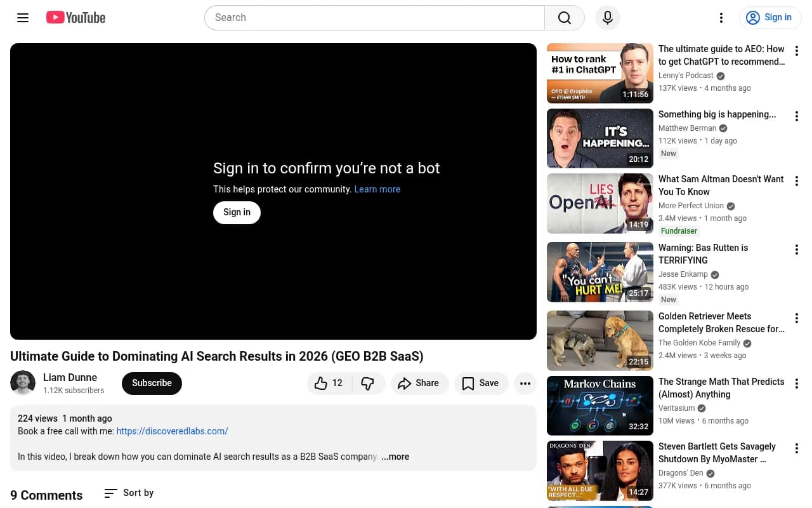Like the video with thumbs up

329,383
